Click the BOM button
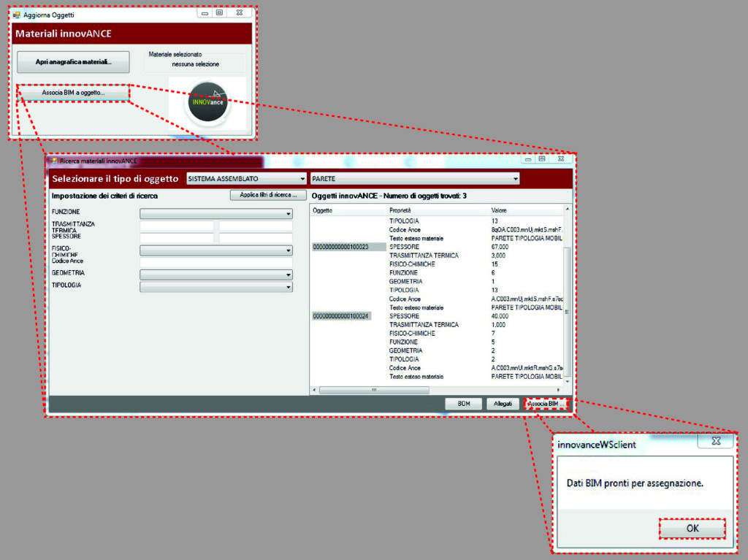This screenshot has width=748, height=560. coord(462,402)
